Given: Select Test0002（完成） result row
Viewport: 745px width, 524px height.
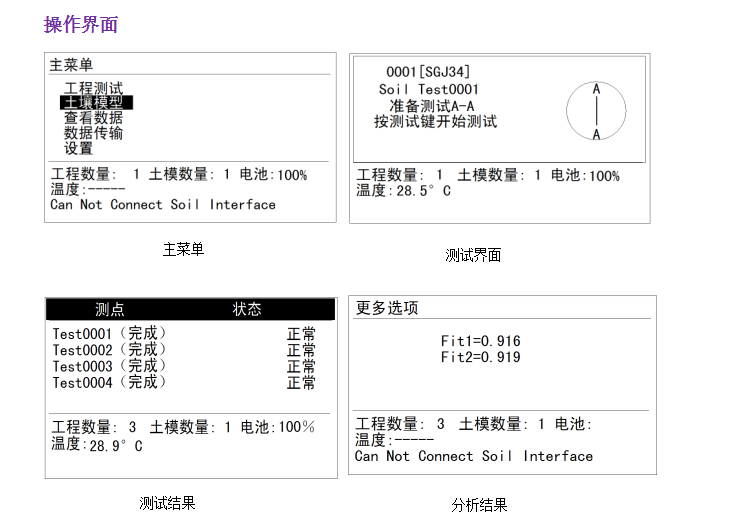Looking at the screenshot, I should coord(110,350).
